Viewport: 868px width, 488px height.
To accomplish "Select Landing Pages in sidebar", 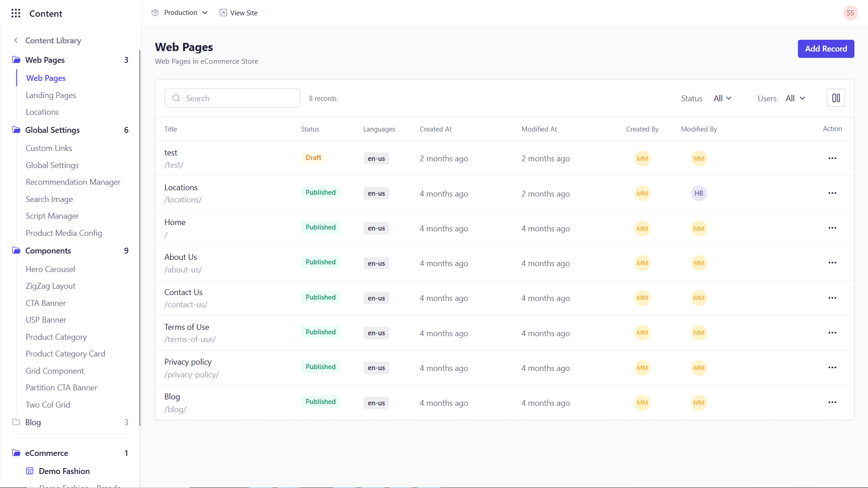I will (51, 95).
